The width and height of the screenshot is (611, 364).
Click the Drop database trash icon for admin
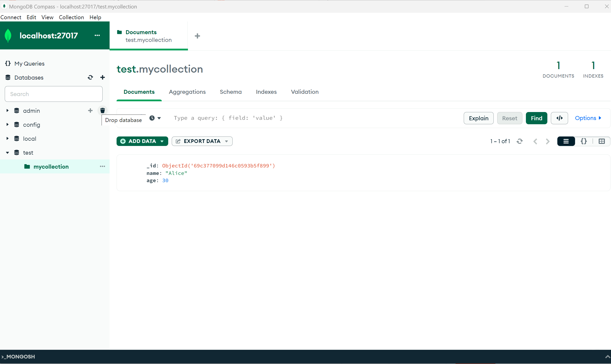(103, 111)
